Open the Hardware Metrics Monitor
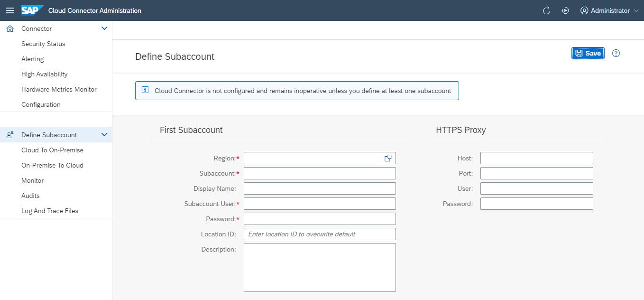Image resolution: width=644 pixels, height=300 pixels. (x=59, y=89)
